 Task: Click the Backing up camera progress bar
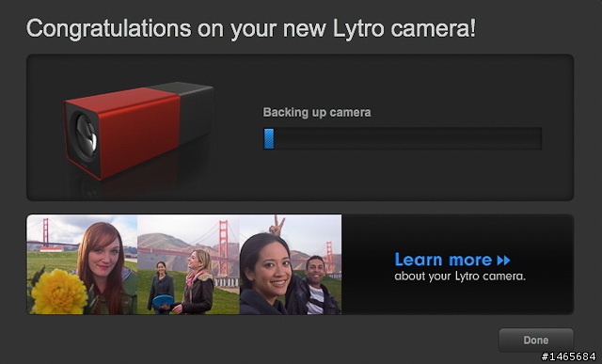[403, 138]
